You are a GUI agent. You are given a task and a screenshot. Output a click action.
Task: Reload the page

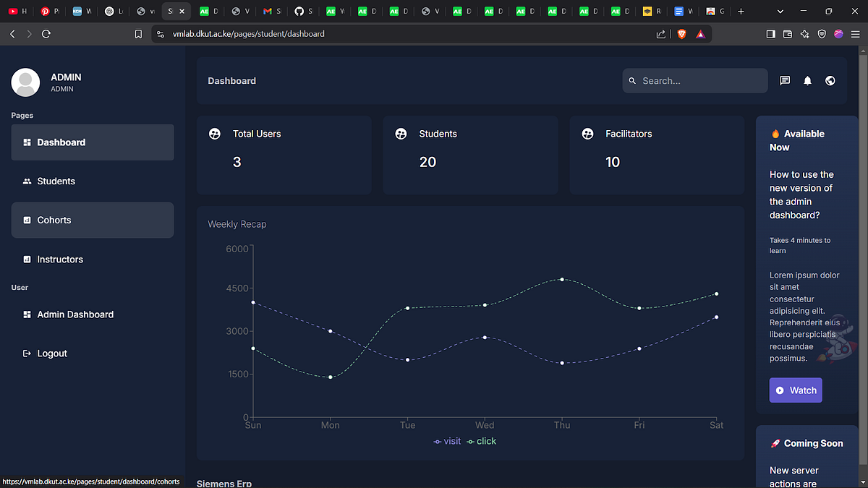(46, 34)
